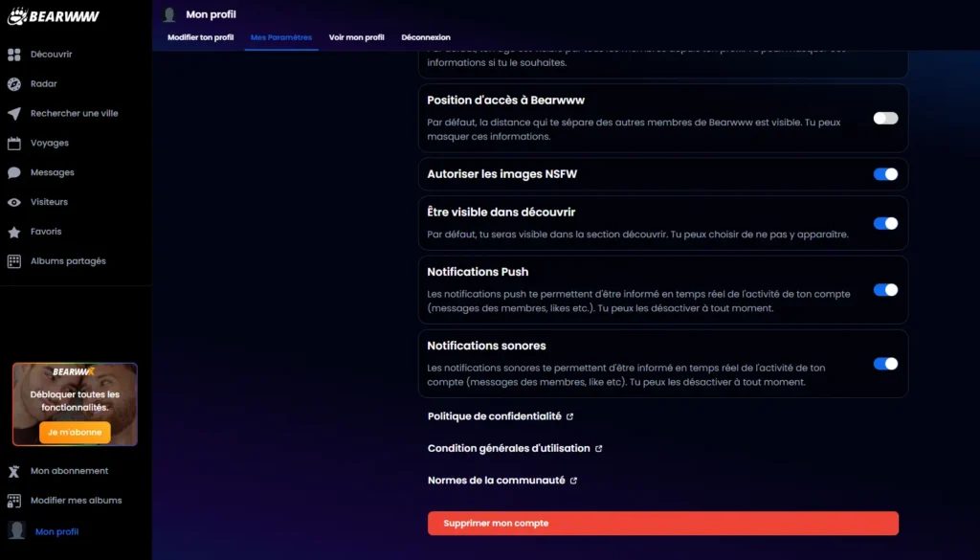Disable the Autoriser les images NSFW toggle
The height and width of the screenshot is (560, 980).
tap(885, 174)
